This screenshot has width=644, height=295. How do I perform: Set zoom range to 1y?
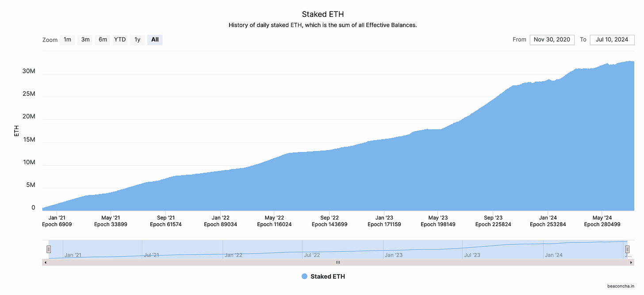coord(138,40)
